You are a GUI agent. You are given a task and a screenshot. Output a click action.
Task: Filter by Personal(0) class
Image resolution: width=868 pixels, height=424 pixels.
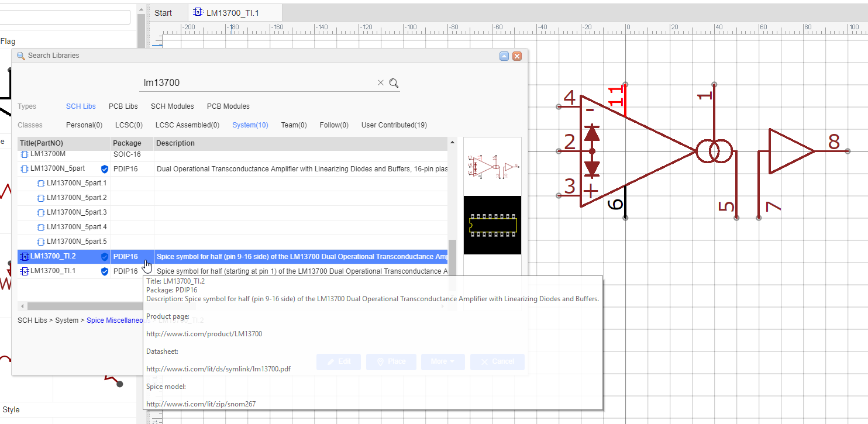(x=84, y=125)
